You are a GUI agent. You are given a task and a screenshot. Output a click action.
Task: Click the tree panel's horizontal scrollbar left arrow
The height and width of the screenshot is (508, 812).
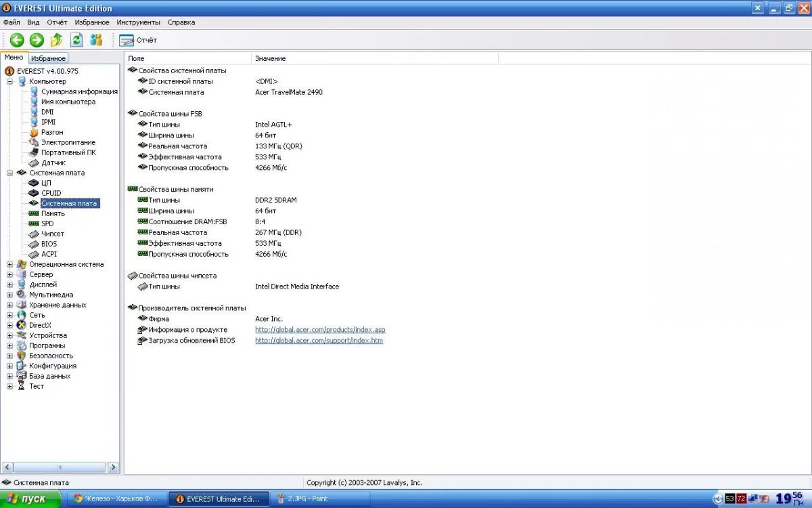[x=7, y=467]
